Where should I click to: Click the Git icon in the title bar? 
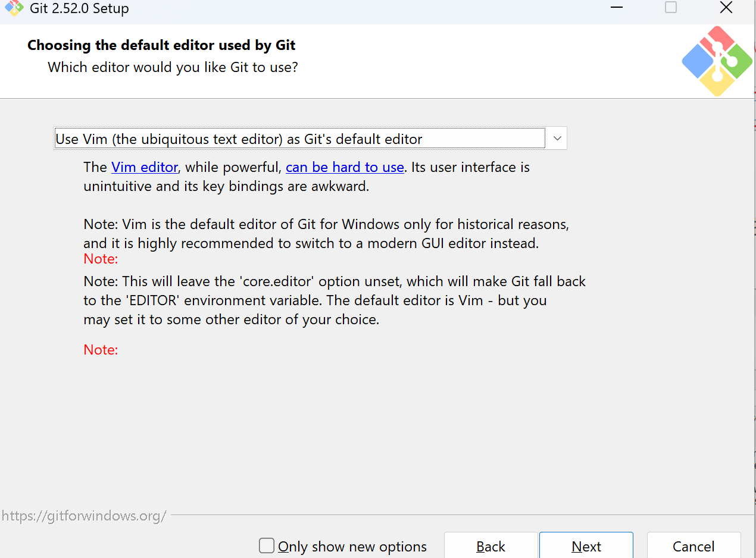pos(14,8)
